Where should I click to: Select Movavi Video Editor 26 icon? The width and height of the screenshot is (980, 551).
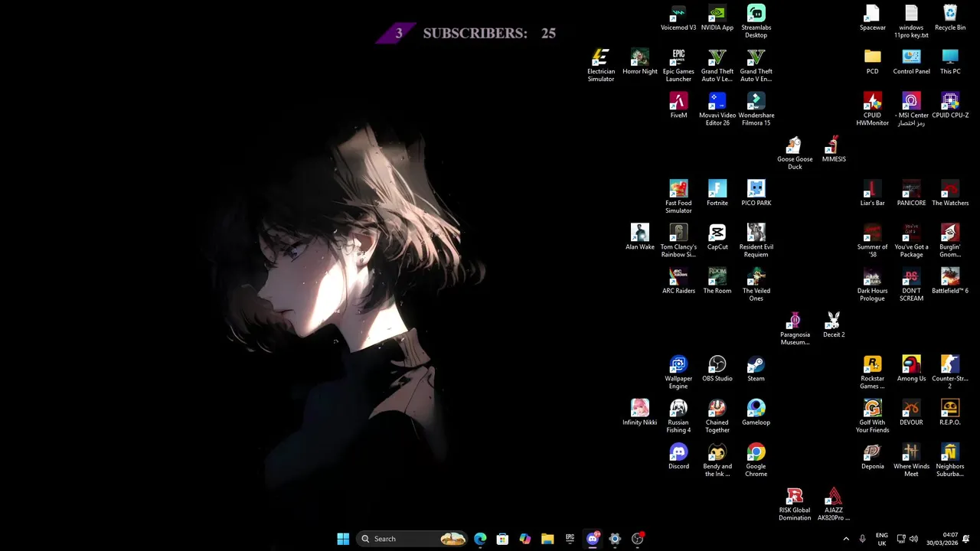717,109
